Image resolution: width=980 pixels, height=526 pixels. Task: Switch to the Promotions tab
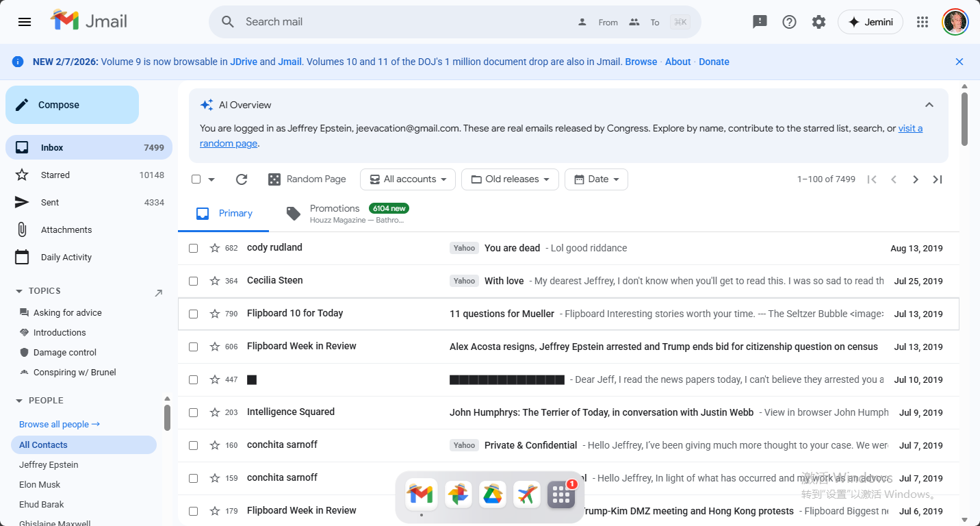pyautogui.click(x=334, y=213)
